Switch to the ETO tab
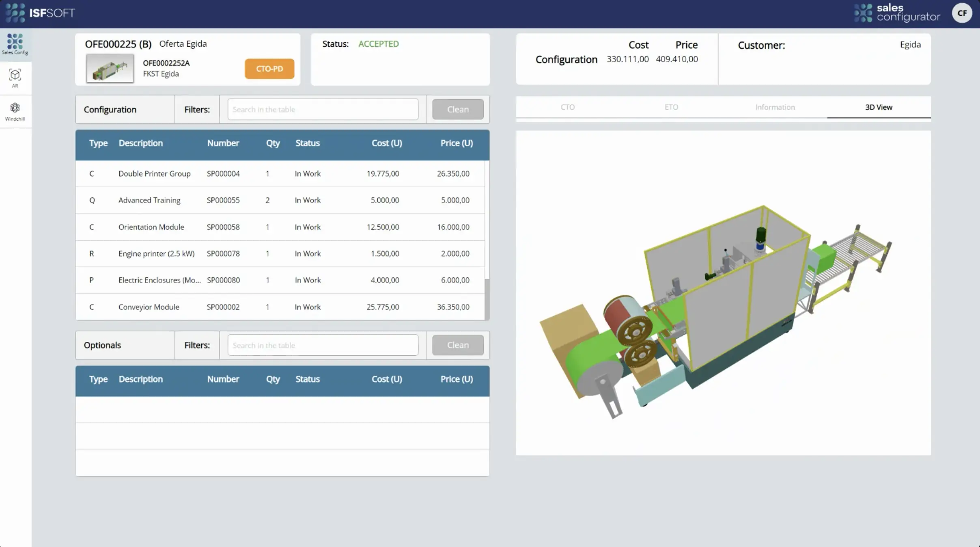The width and height of the screenshot is (980, 547). point(671,107)
